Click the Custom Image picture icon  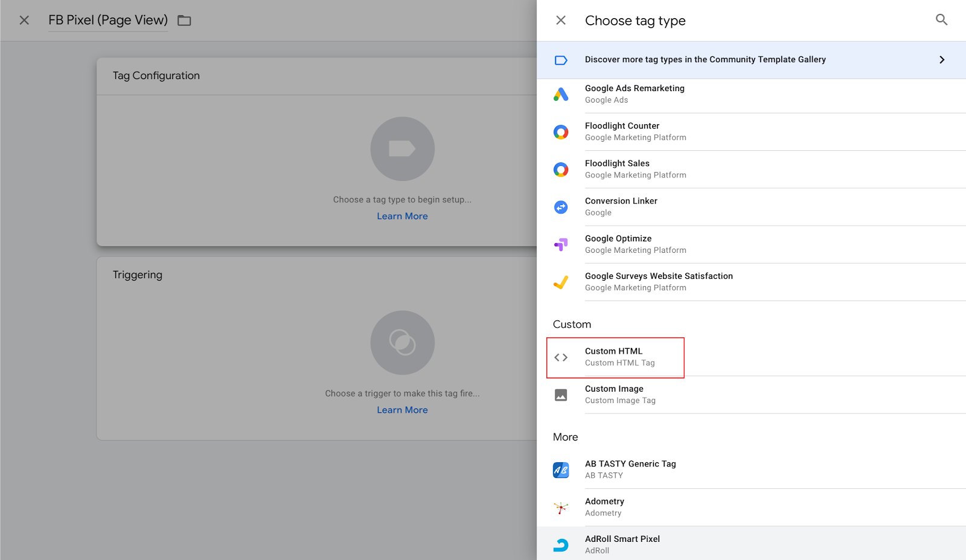[x=561, y=395]
